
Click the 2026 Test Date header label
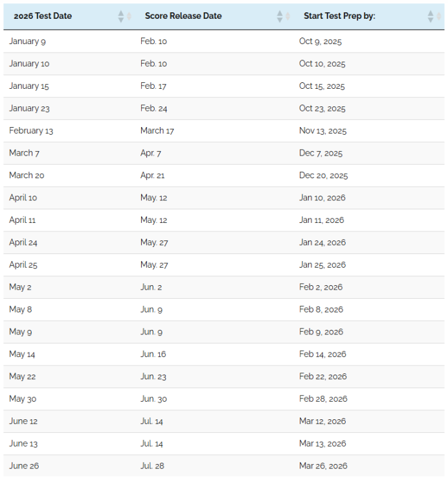pyautogui.click(x=45, y=16)
